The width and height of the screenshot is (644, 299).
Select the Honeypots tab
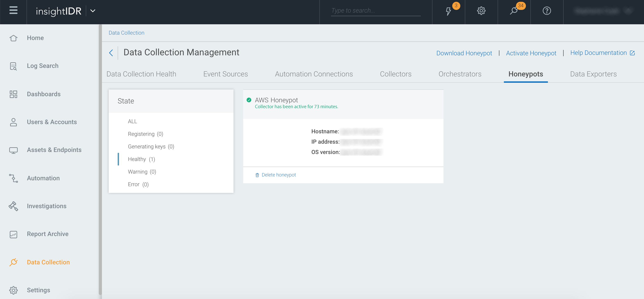(525, 74)
